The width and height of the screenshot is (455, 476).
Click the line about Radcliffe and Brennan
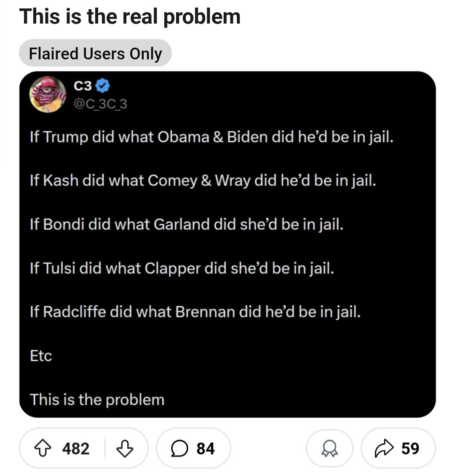click(x=195, y=312)
